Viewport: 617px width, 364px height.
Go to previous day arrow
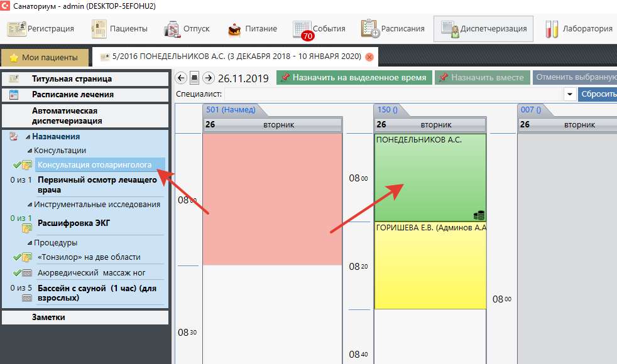point(181,78)
